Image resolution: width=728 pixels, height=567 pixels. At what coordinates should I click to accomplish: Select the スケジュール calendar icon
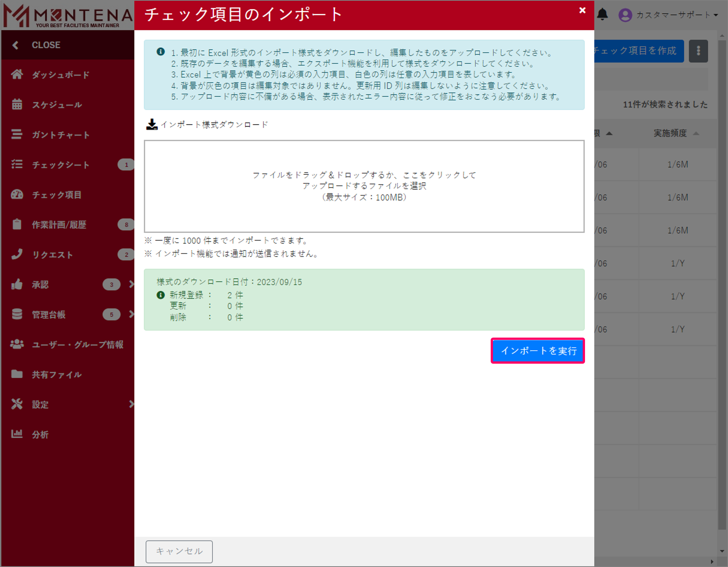[17, 104]
